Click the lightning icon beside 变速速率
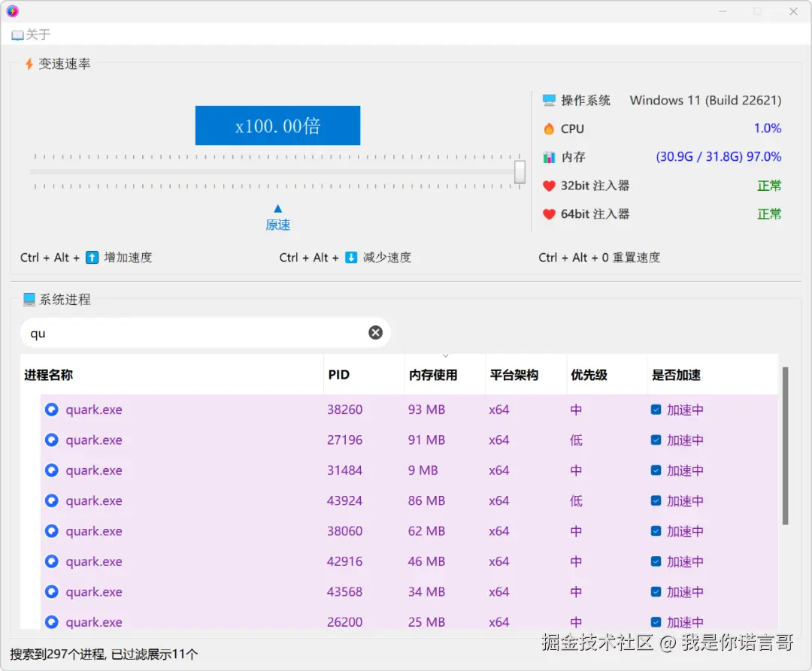Screen dimensions: 812x671 pyautogui.click(x=29, y=64)
